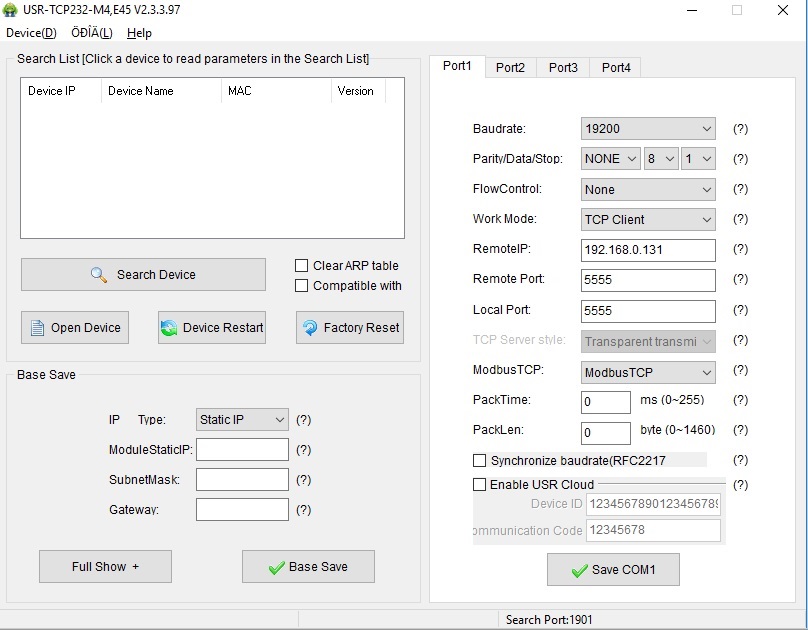Click the refresh icon on Device Restart
Image resolution: width=808 pixels, height=630 pixels.
[x=169, y=328]
